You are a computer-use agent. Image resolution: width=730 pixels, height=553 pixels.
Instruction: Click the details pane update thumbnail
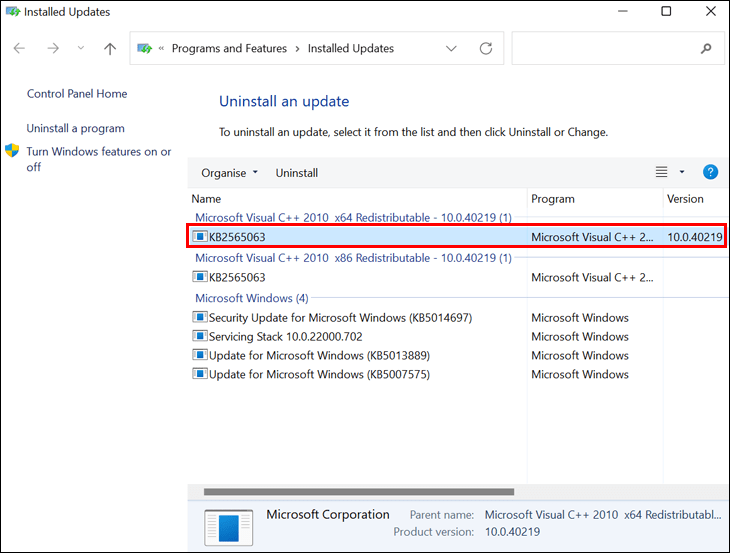point(229,527)
